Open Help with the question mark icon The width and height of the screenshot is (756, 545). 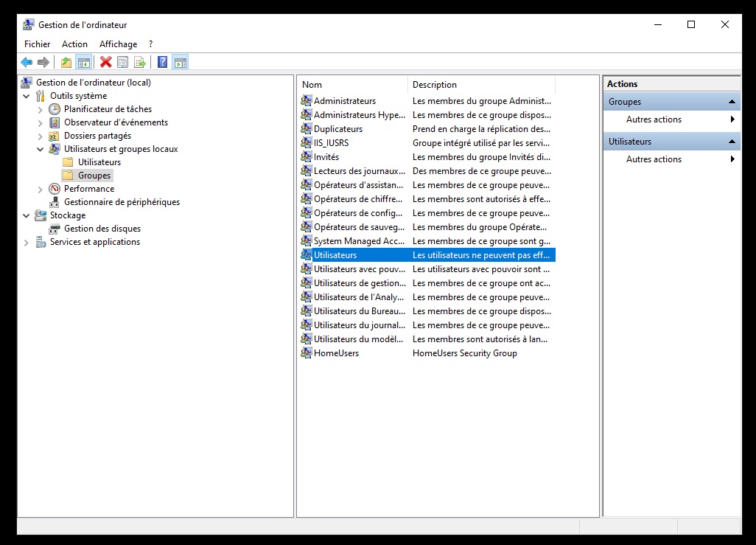pos(162,63)
